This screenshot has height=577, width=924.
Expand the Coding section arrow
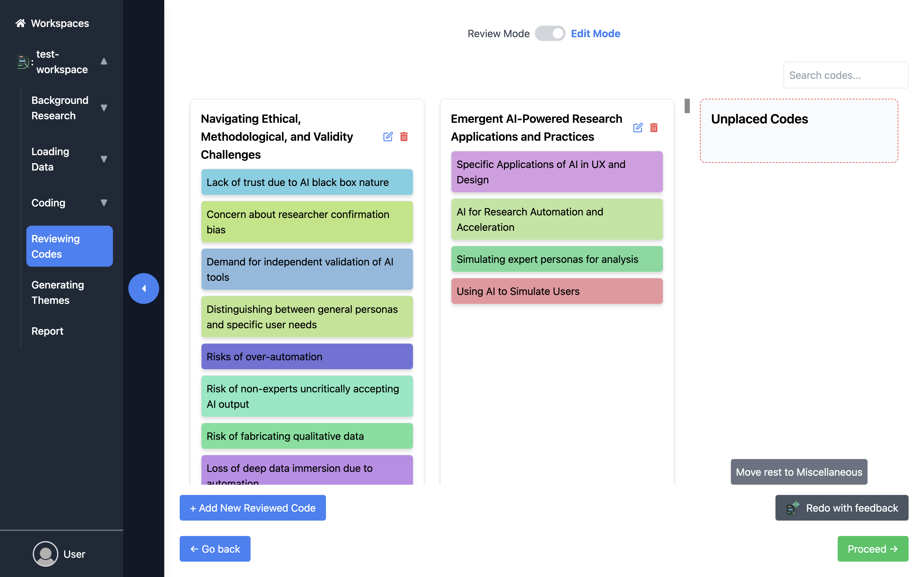point(104,203)
